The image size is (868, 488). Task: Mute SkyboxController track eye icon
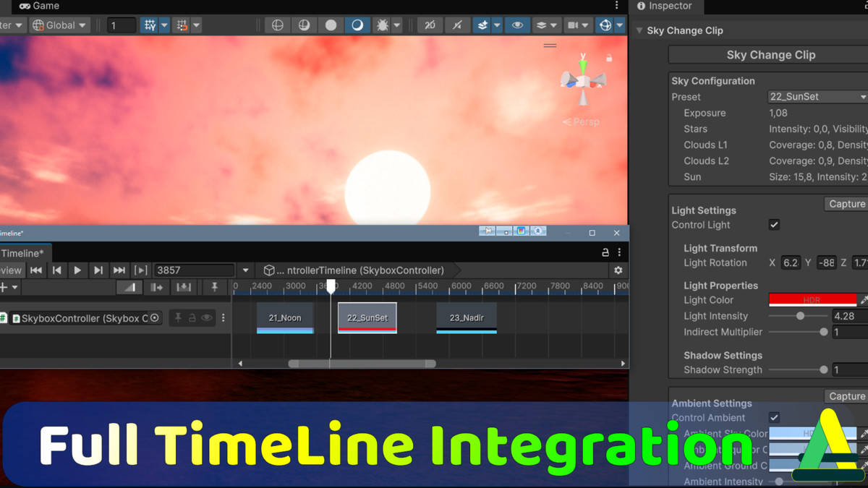pyautogui.click(x=207, y=318)
